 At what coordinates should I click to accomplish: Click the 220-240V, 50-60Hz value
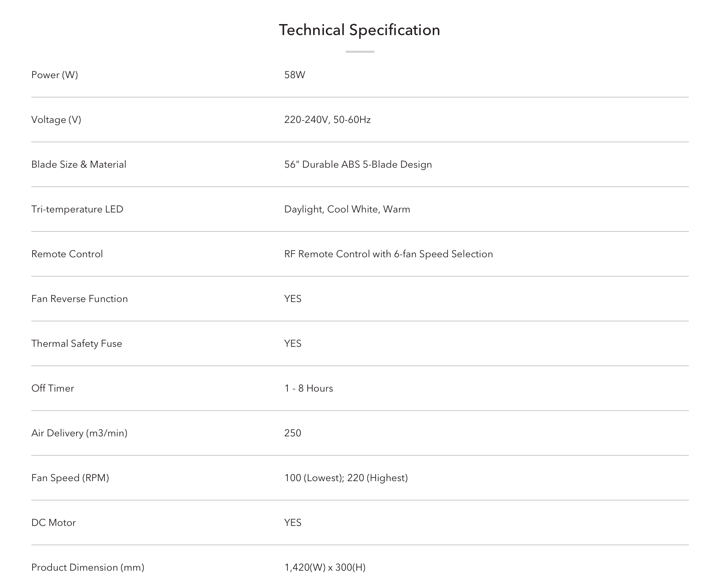(328, 120)
